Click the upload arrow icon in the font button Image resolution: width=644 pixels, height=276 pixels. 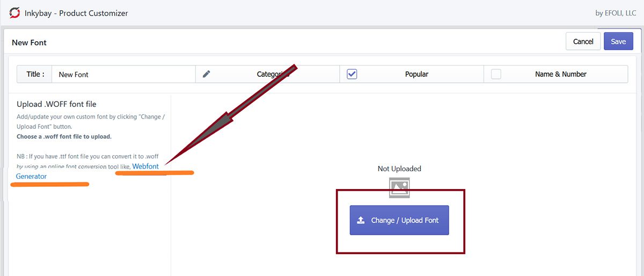361,220
